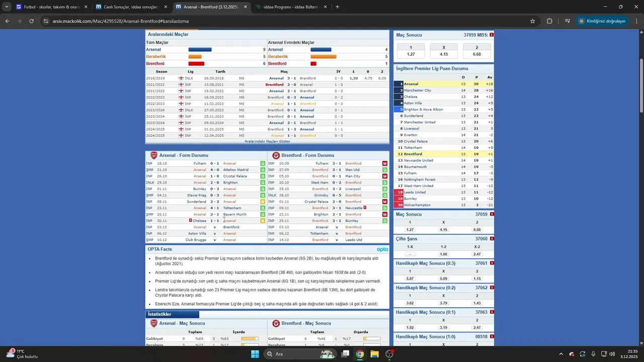Image resolution: width=644 pixels, height=362 pixels.
Task: Select Handikap (0:3) home odds 5.87
Action: click(410, 279)
